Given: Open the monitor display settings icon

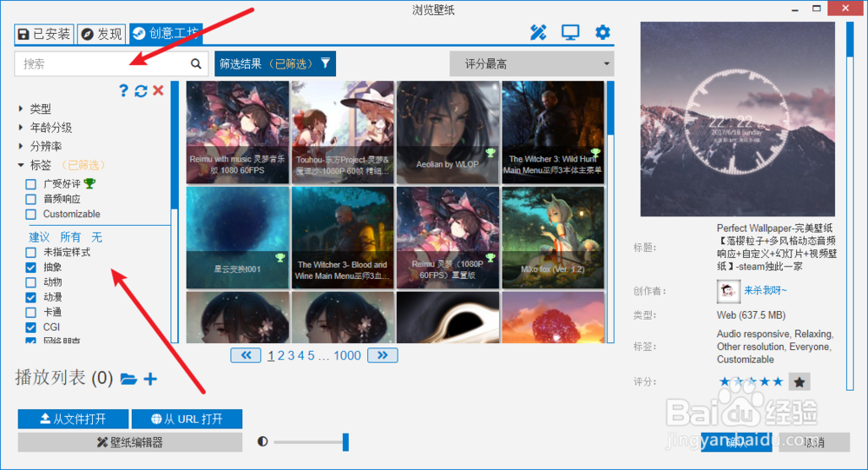Looking at the screenshot, I should point(570,33).
